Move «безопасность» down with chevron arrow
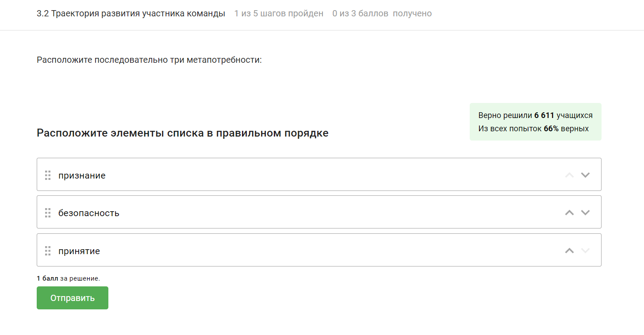The image size is (644, 335). 585,213
